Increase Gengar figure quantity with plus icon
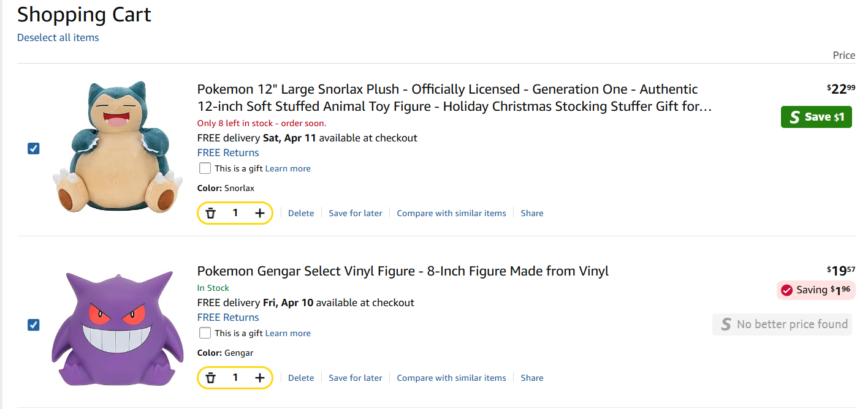The height and width of the screenshot is (409, 868). point(260,378)
